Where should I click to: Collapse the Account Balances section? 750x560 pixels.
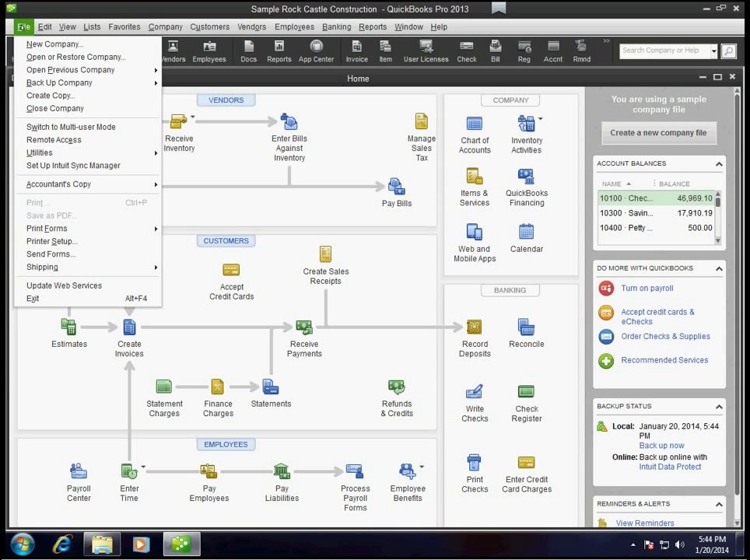pos(718,164)
